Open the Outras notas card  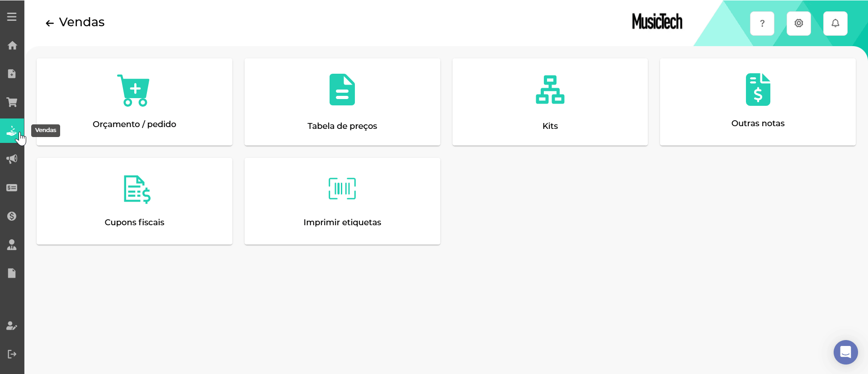pyautogui.click(x=758, y=102)
